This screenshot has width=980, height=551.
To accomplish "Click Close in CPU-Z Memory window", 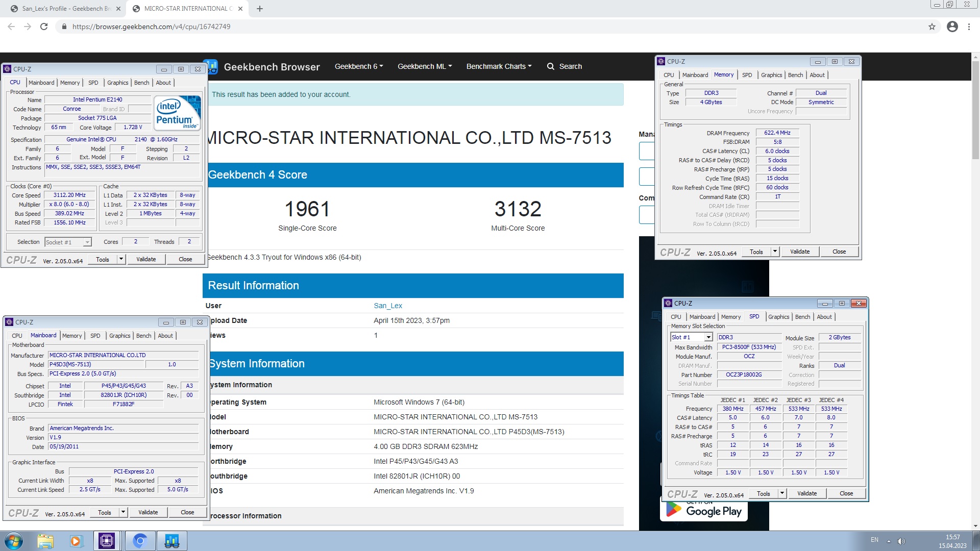I will click(839, 252).
